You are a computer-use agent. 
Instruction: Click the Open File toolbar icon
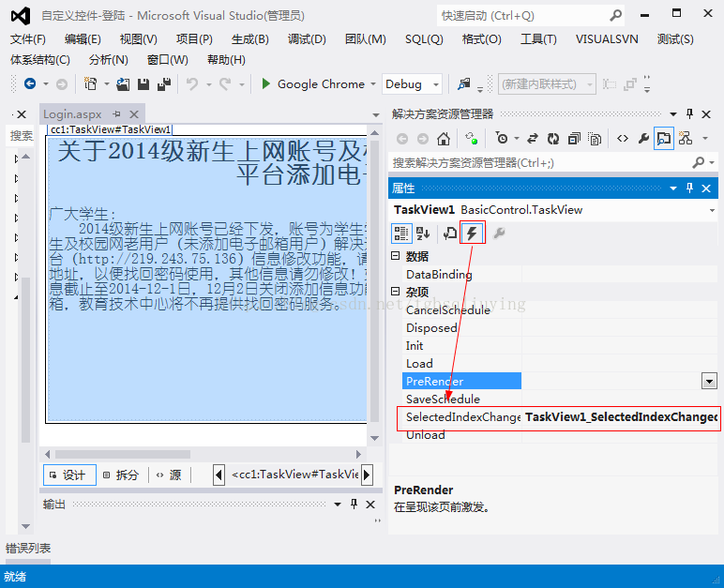pos(123,84)
